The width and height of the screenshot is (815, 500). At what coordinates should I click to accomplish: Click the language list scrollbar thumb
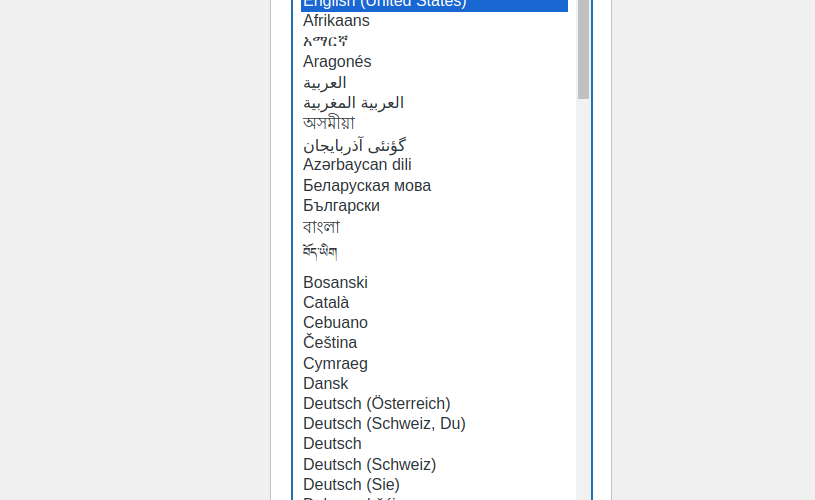(583, 50)
